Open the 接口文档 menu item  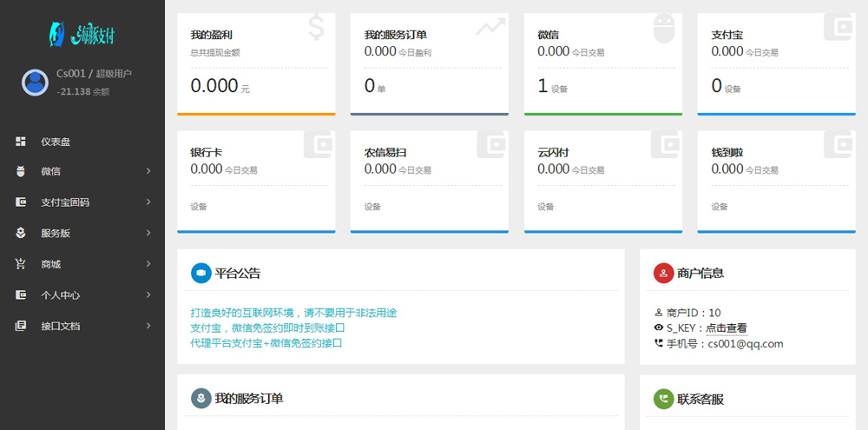click(61, 327)
